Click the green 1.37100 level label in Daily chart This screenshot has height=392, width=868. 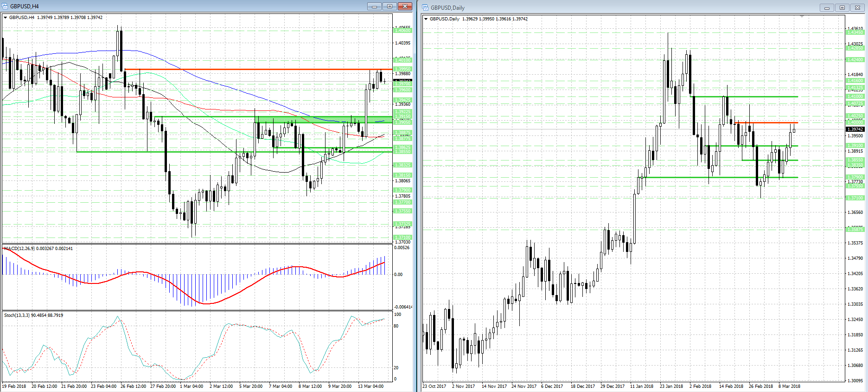[855, 198]
